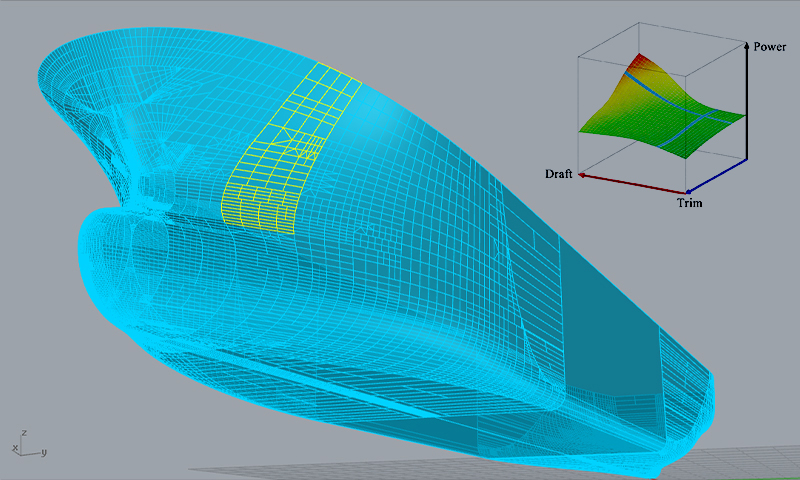Click the green power response surface plot
Image resolution: width=800 pixels, height=480 pixels.
[662, 108]
